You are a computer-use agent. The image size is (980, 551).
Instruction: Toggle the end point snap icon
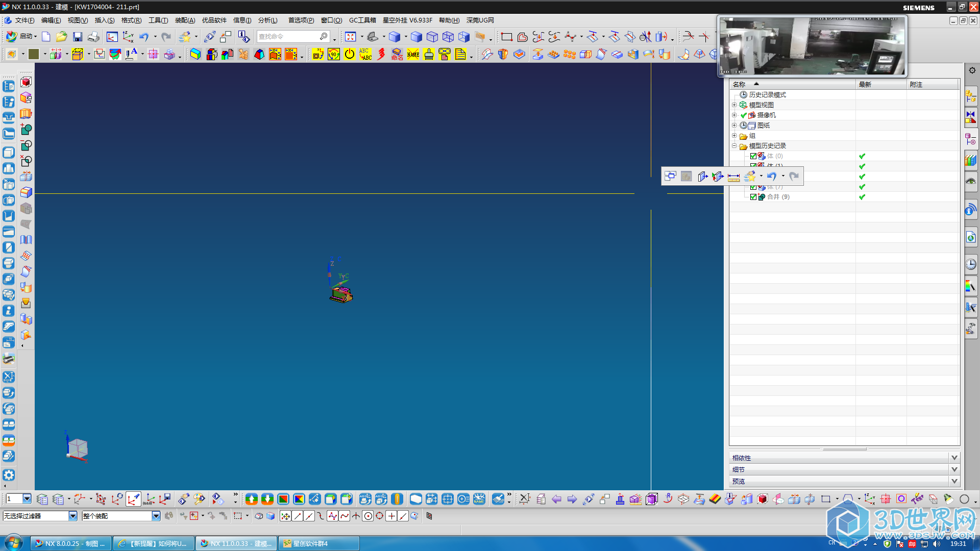pyautogui.click(x=298, y=516)
